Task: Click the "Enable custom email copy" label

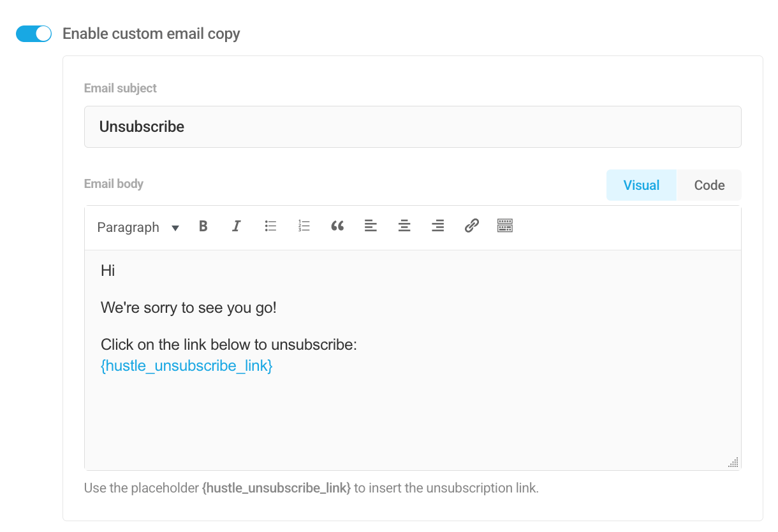Action: click(x=151, y=34)
